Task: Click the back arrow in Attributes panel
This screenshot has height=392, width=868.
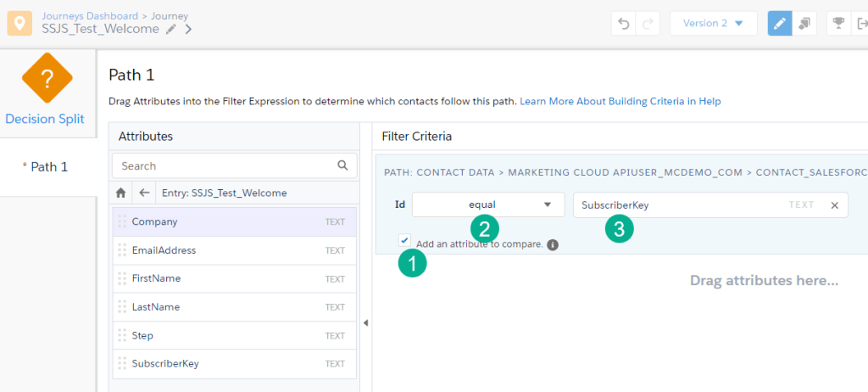Action: [144, 193]
